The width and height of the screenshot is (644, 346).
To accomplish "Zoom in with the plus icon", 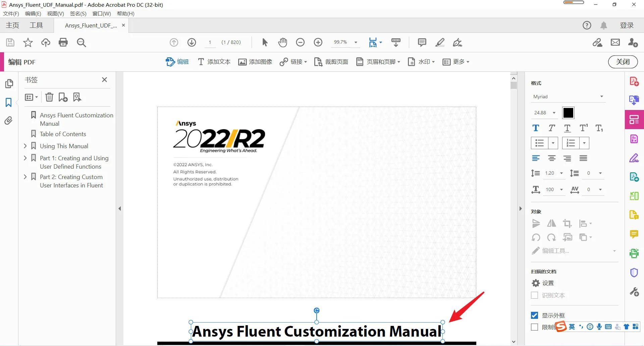I will (x=318, y=42).
